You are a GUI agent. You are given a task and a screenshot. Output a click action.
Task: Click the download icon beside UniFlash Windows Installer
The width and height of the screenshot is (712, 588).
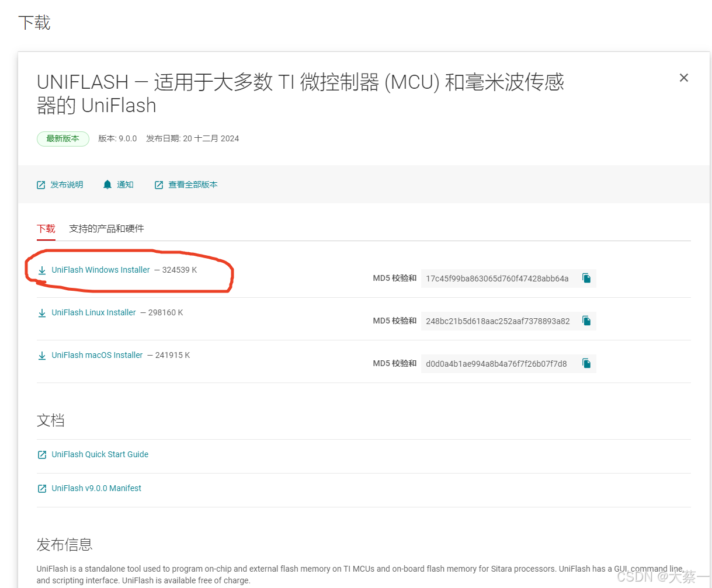[x=41, y=270]
